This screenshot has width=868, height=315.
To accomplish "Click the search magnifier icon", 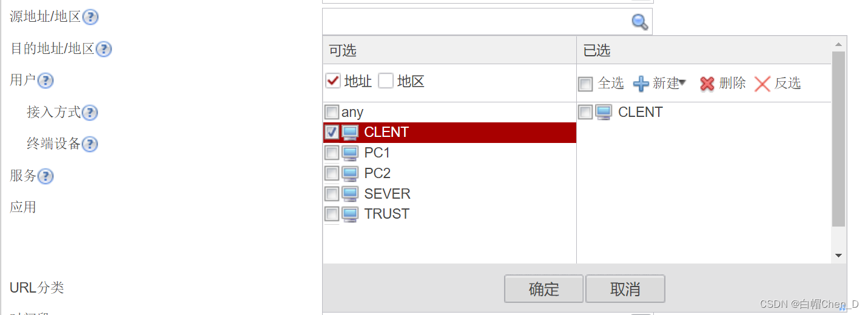I will [640, 22].
